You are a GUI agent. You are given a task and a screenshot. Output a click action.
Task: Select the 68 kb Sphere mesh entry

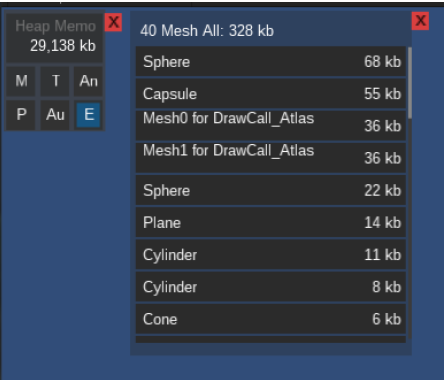point(271,62)
